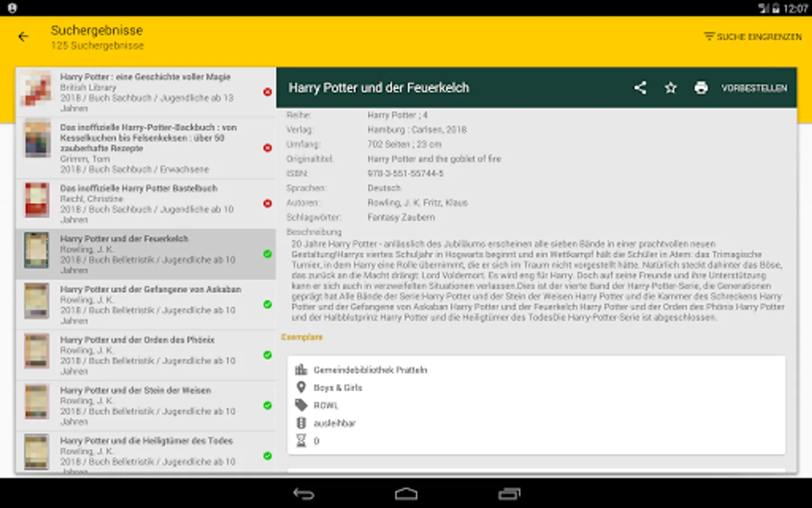Image resolution: width=812 pixels, height=508 pixels.
Task: Select result 'Harry Potter und die Heiligtümer des Todes'
Action: click(x=145, y=453)
